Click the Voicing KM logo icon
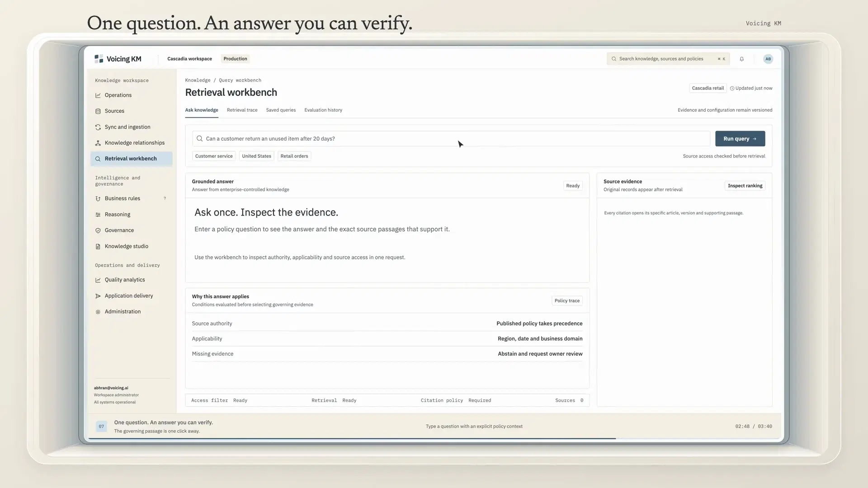The height and width of the screenshot is (488, 868). pos(99,59)
